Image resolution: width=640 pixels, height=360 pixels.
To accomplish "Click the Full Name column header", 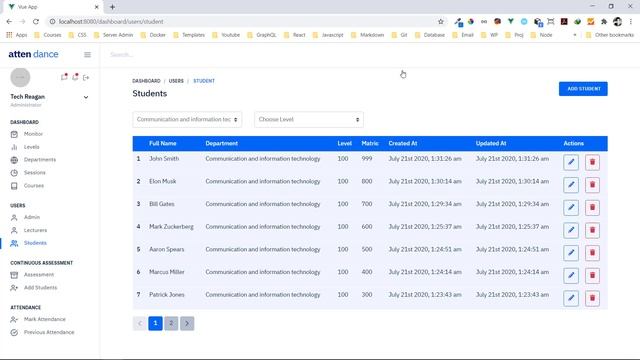I will 162,143.
